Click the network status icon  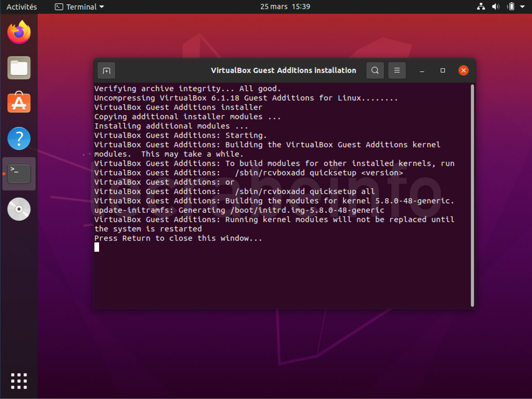(481, 7)
